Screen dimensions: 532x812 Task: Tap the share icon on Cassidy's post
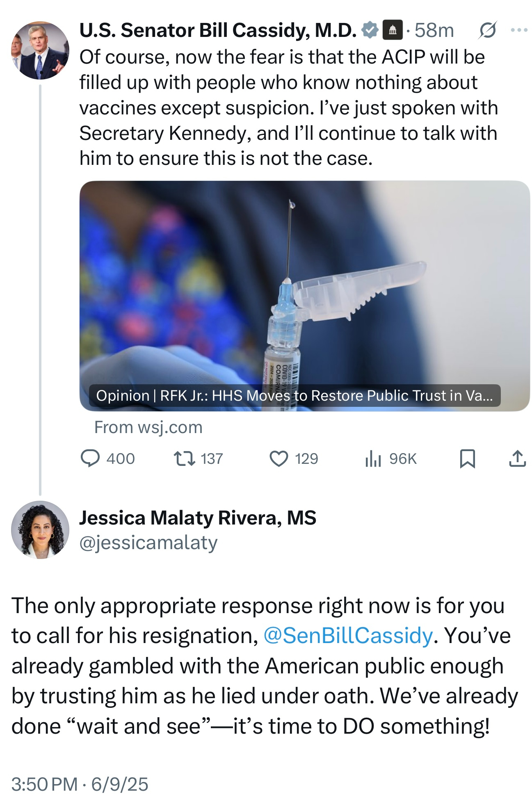[x=517, y=458]
